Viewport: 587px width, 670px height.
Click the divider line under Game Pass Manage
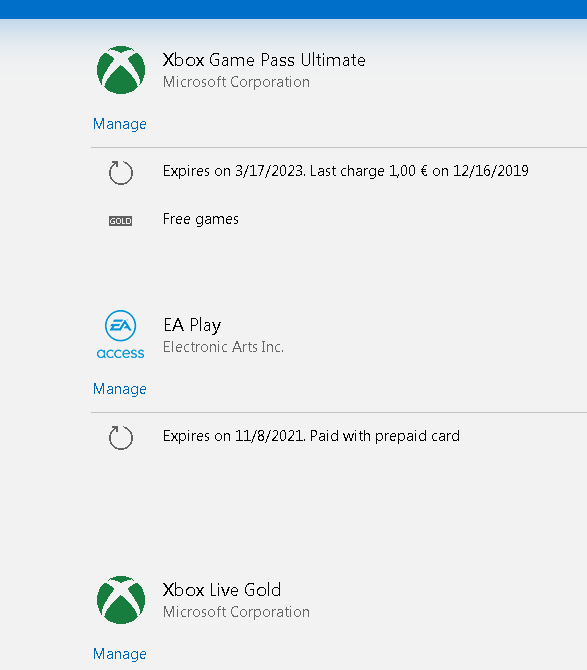pos(339,147)
